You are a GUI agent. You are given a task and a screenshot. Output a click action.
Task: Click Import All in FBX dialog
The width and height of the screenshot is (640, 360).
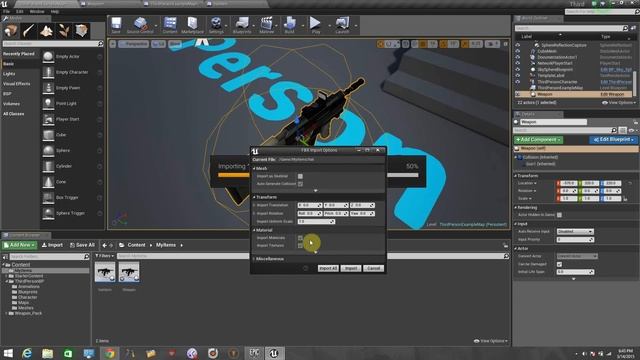(x=328, y=268)
